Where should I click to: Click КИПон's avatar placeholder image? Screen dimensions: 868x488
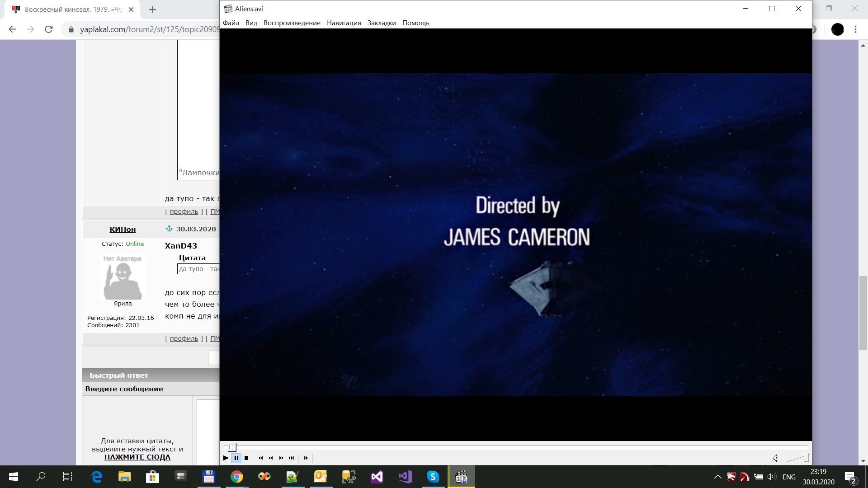pyautogui.click(x=123, y=277)
